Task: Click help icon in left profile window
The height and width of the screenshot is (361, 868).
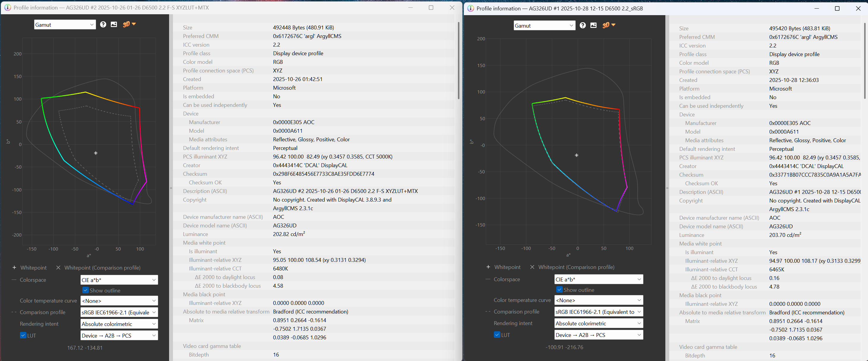Action: [x=103, y=25]
